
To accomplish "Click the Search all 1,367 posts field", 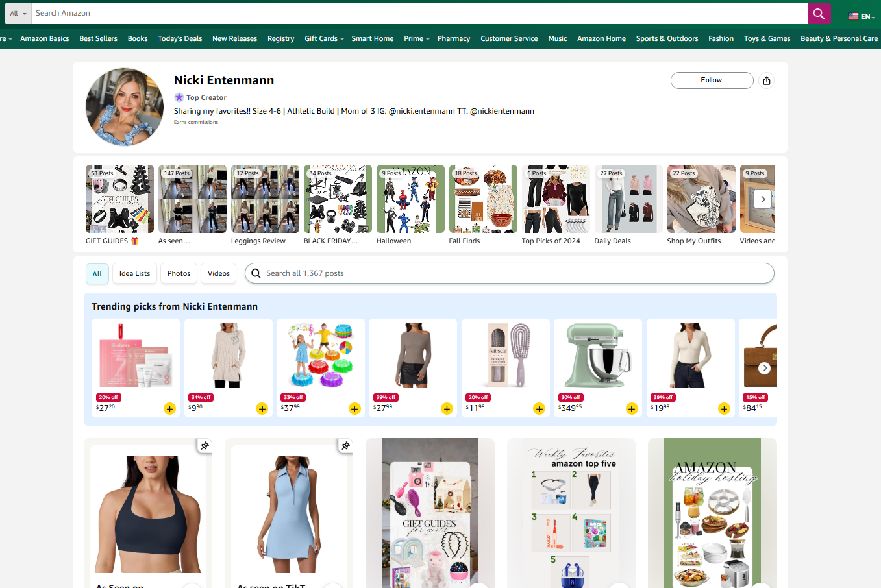I will pyautogui.click(x=510, y=273).
